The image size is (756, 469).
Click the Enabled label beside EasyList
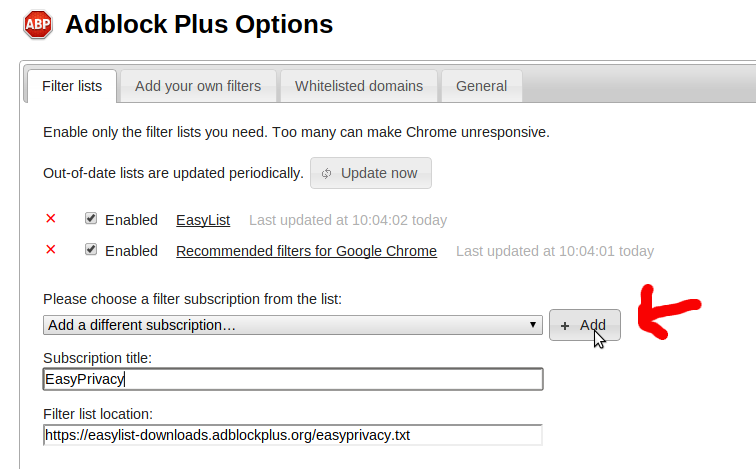click(x=131, y=220)
